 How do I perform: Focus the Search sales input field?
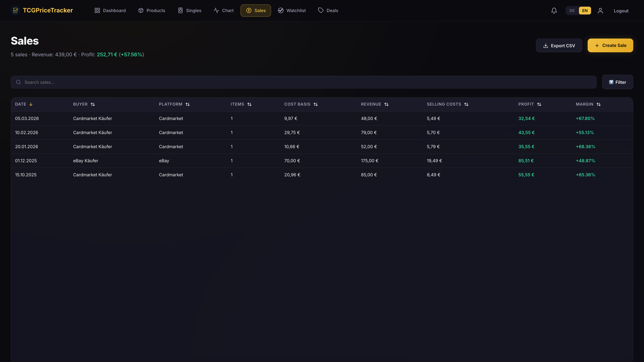click(x=304, y=82)
